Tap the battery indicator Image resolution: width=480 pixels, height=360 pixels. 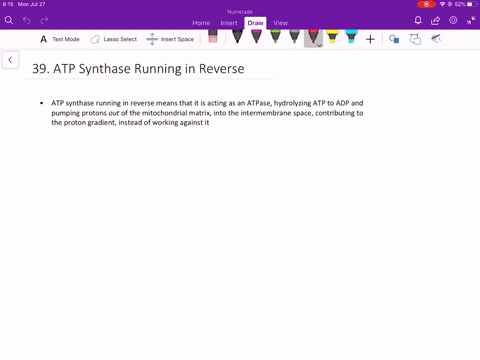tap(472, 4)
